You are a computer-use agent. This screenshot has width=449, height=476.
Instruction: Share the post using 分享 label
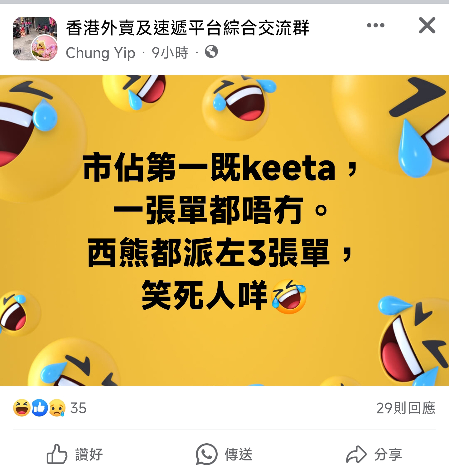click(388, 455)
